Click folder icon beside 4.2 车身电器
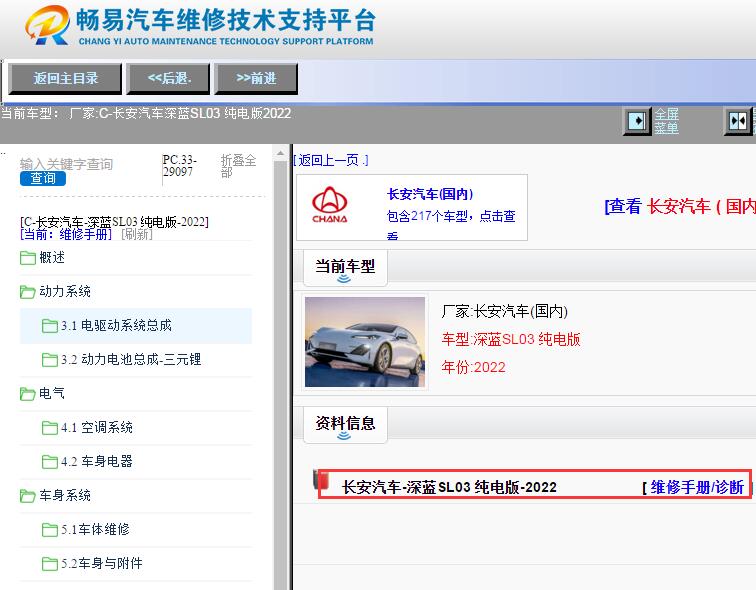This screenshot has height=590, width=756. point(50,462)
